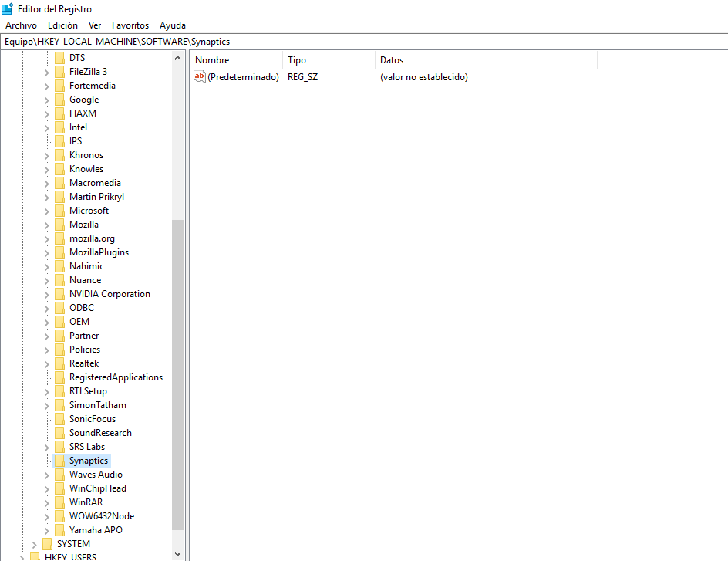
Task: Click the SYSTEM hive folder icon
Action: pos(47,544)
